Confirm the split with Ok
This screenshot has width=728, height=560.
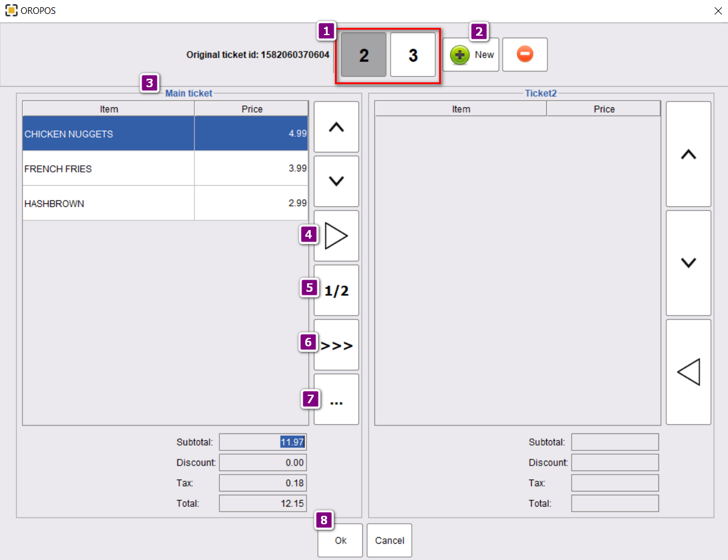(340, 540)
